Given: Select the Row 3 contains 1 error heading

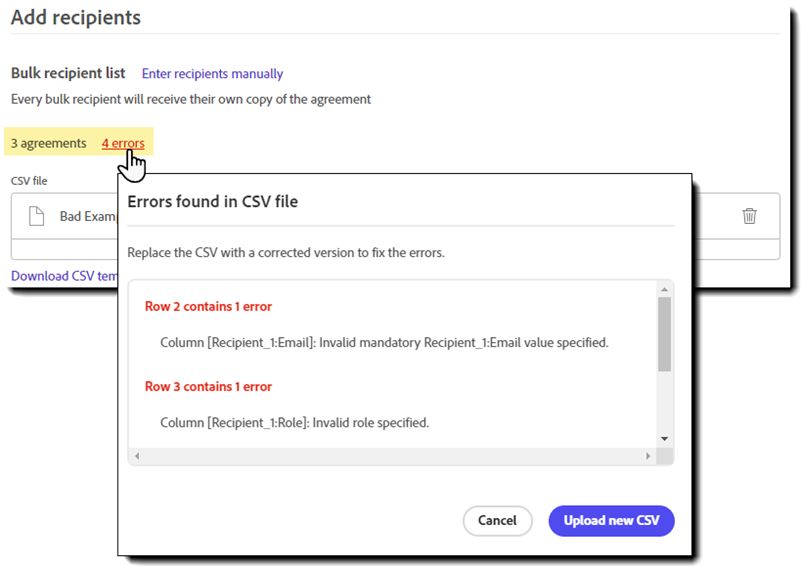Looking at the screenshot, I should (208, 387).
